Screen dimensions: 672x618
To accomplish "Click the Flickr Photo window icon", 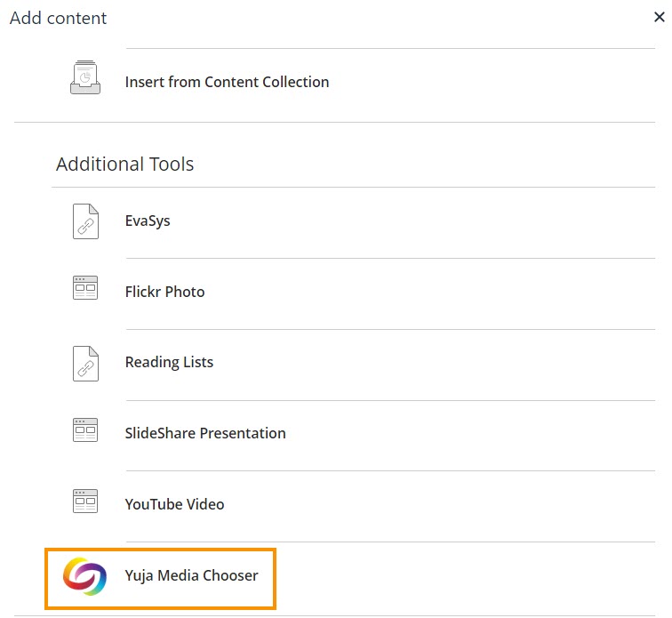I will pyautogui.click(x=85, y=288).
